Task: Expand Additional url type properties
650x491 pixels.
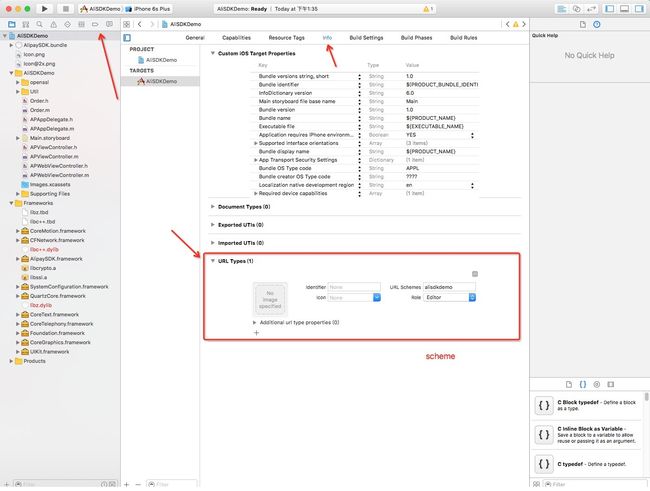Action: point(255,322)
